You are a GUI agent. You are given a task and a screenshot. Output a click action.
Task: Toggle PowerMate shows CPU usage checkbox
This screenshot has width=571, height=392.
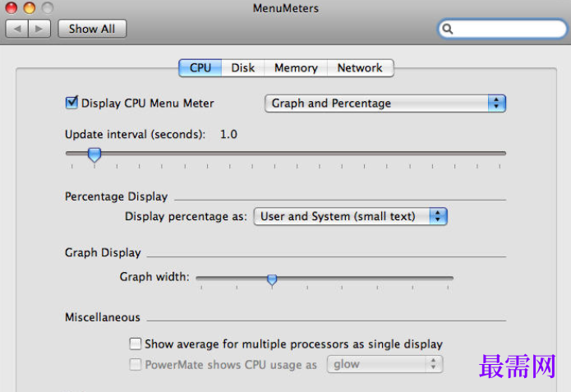coord(135,364)
